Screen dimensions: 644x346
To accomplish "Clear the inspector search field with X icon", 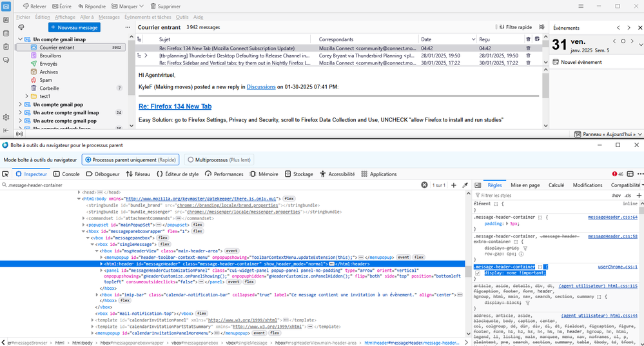I will tap(424, 185).
